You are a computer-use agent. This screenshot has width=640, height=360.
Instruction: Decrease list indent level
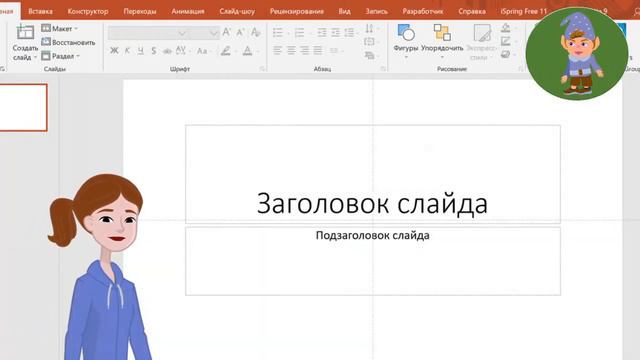(x=322, y=33)
